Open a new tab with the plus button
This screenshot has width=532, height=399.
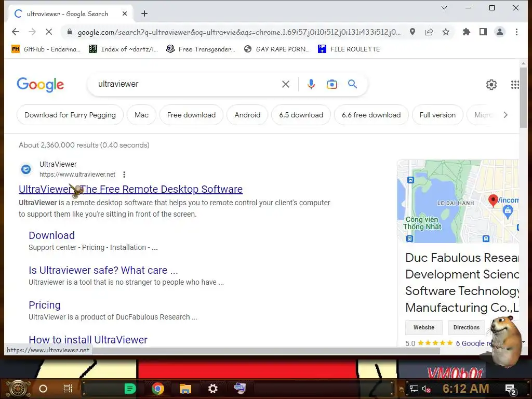pyautogui.click(x=144, y=14)
